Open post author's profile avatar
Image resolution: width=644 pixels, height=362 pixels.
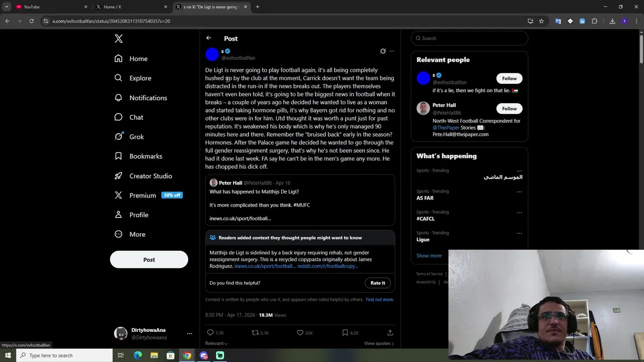(212, 54)
